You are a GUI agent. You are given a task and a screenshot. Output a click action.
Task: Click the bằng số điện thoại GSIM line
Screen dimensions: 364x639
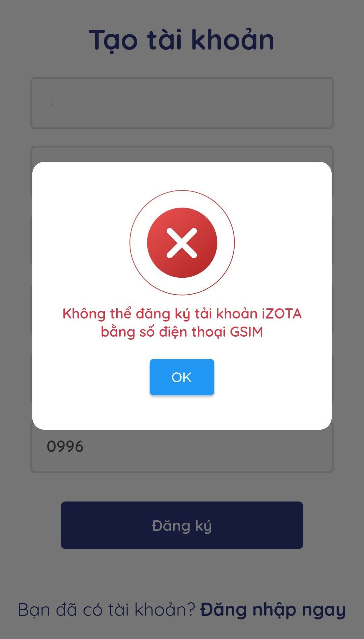(182, 332)
